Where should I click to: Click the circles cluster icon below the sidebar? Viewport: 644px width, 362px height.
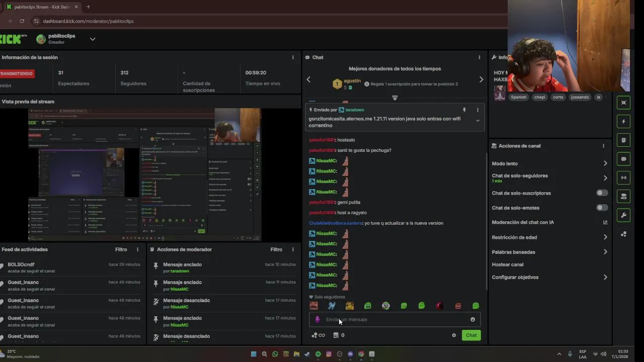coord(624,234)
